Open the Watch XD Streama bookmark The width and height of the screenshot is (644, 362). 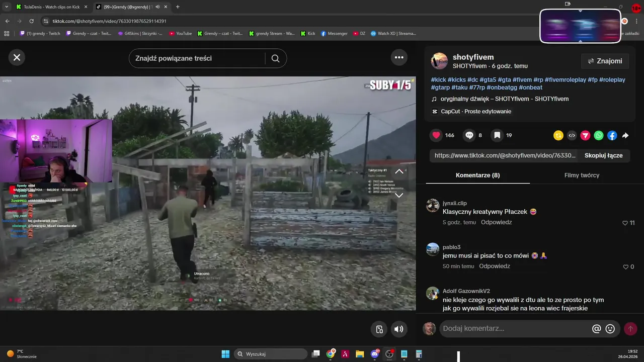(x=393, y=34)
